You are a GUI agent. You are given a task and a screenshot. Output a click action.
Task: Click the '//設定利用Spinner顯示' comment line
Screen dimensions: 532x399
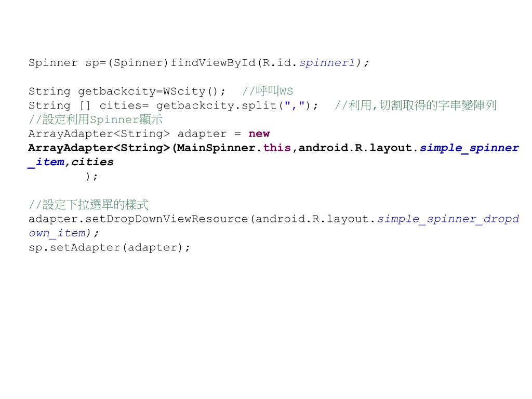[x=96, y=120]
